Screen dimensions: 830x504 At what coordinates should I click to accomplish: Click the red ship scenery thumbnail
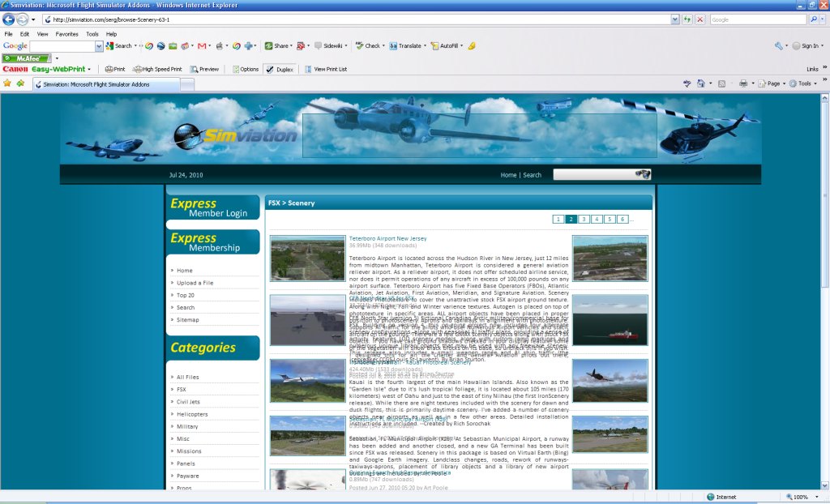[x=610, y=320]
